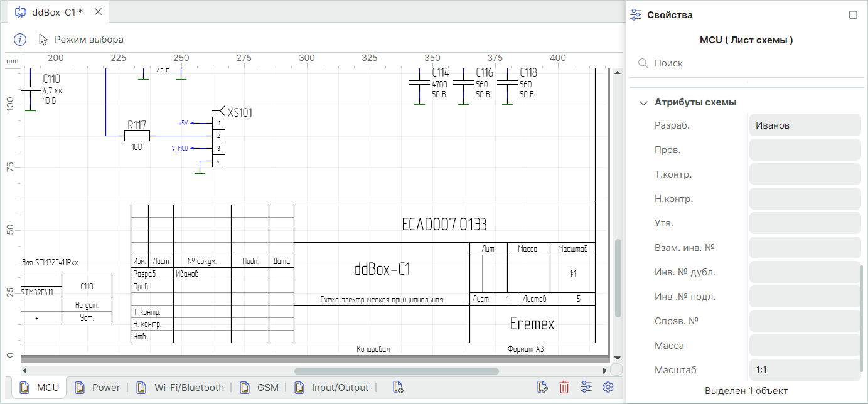Click the info icon in the toolbar
This screenshot has width=868, height=404.
tap(20, 40)
